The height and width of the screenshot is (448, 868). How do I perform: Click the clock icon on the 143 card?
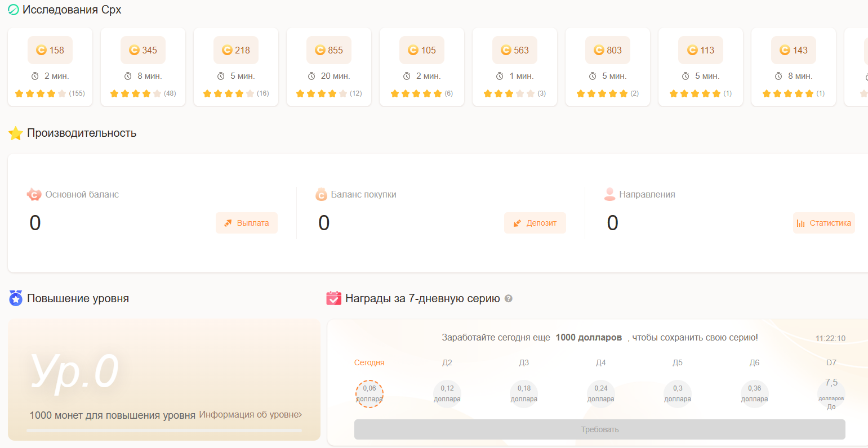778,76
